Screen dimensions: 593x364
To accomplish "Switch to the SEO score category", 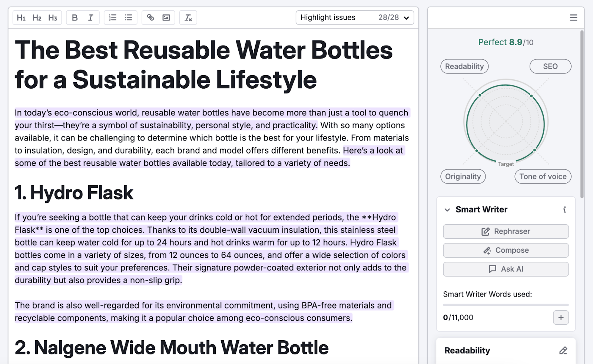I will tap(551, 66).
